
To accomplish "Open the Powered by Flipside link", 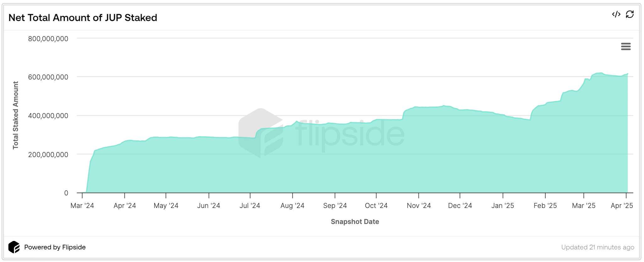I will click(x=55, y=247).
